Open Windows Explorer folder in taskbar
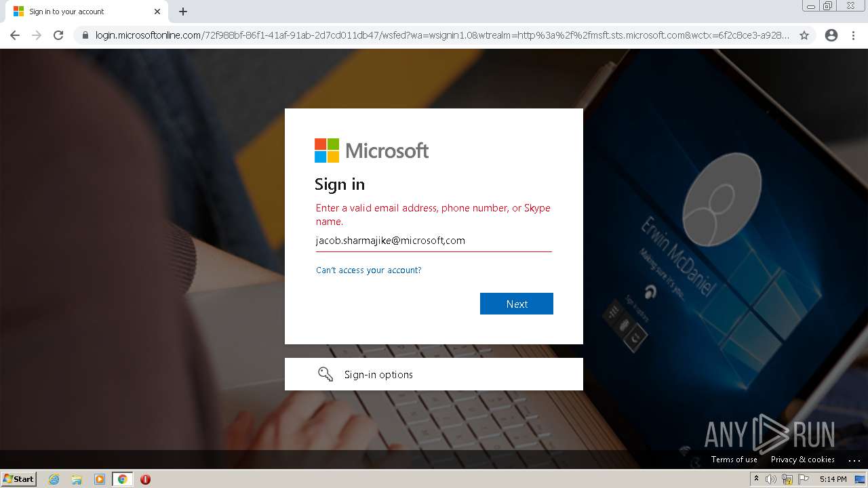This screenshot has width=868, height=488. tap(77, 479)
